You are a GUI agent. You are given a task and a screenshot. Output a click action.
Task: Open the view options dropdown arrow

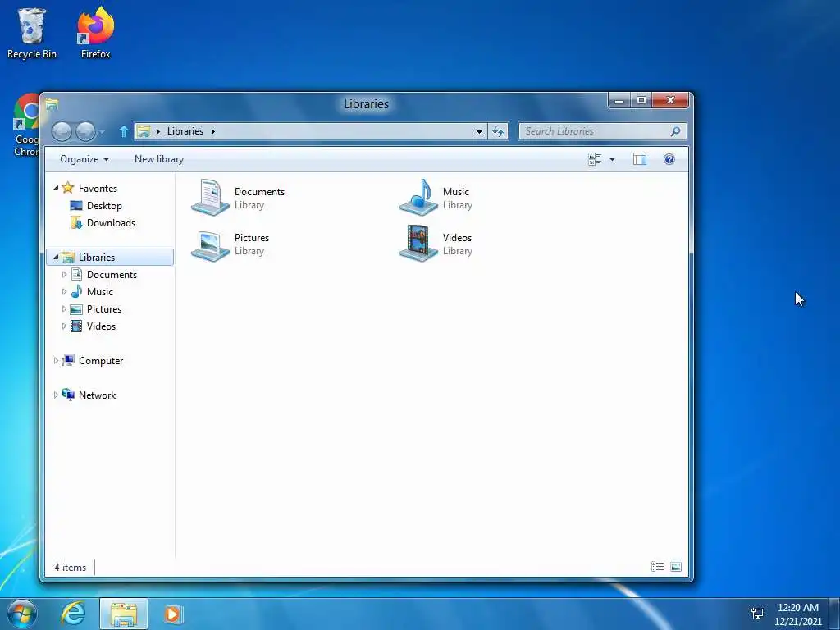(612, 159)
